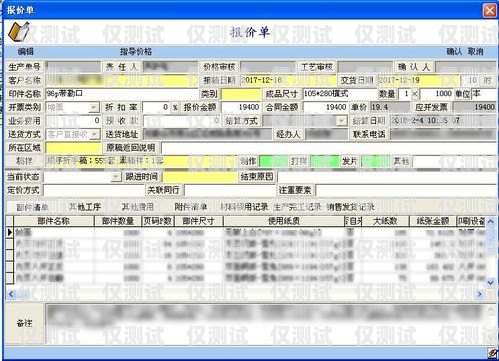Click the 生产单号 field
This screenshot has width=499, height=361.
(73, 67)
